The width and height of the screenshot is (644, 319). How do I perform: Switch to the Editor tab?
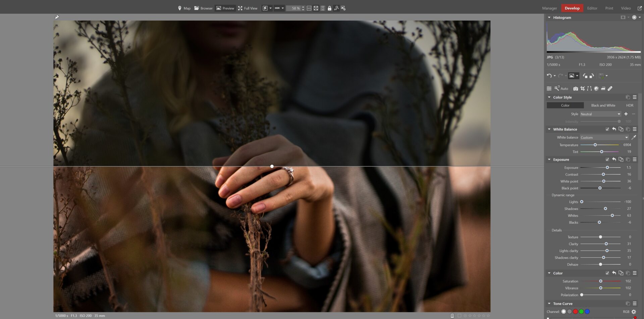point(592,8)
